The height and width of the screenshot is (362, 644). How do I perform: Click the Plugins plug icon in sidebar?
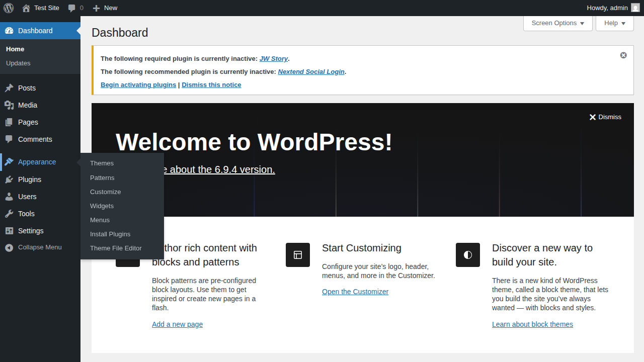[9, 179]
